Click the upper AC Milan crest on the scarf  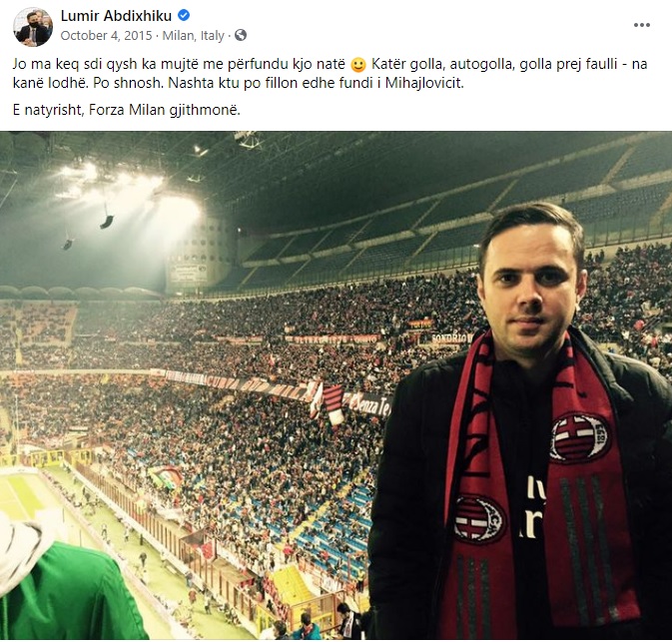tap(580, 438)
